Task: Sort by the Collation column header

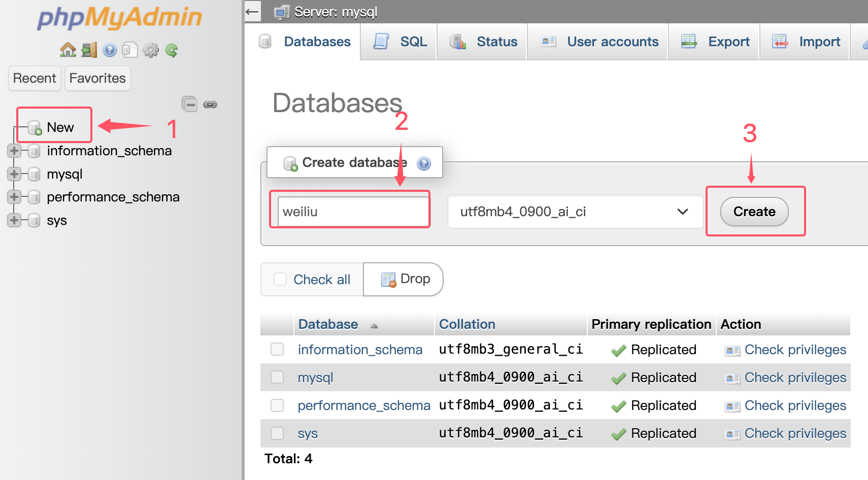Action: tap(467, 324)
